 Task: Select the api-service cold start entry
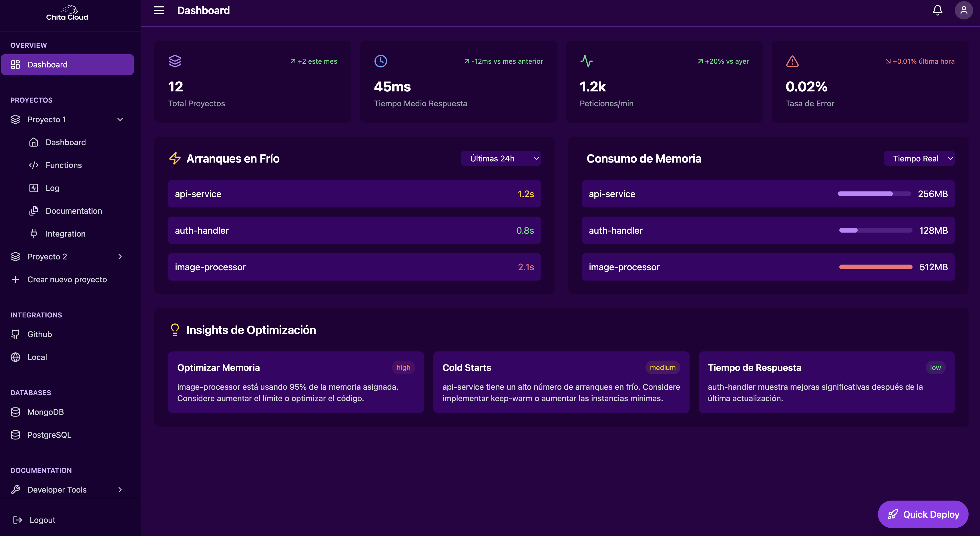click(354, 194)
